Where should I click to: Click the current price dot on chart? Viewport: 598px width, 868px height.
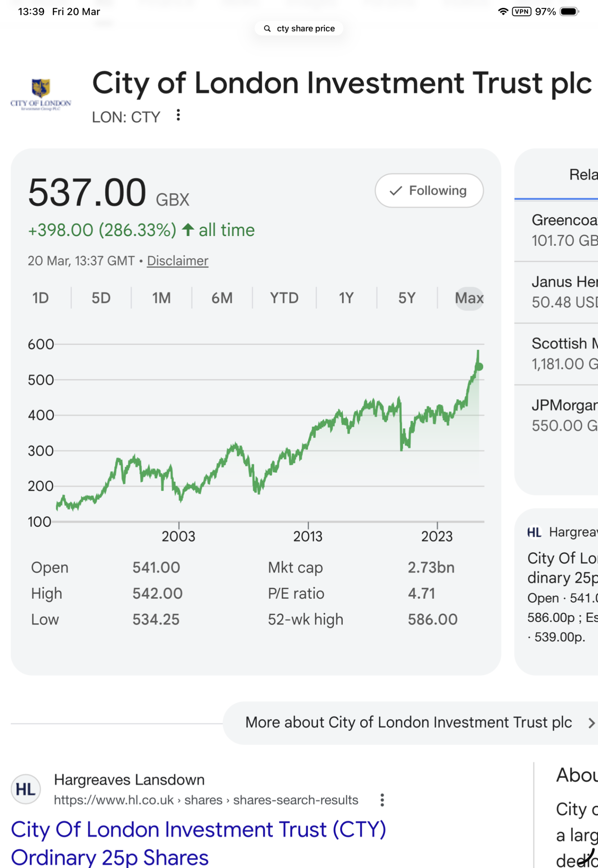[x=478, y=367]
